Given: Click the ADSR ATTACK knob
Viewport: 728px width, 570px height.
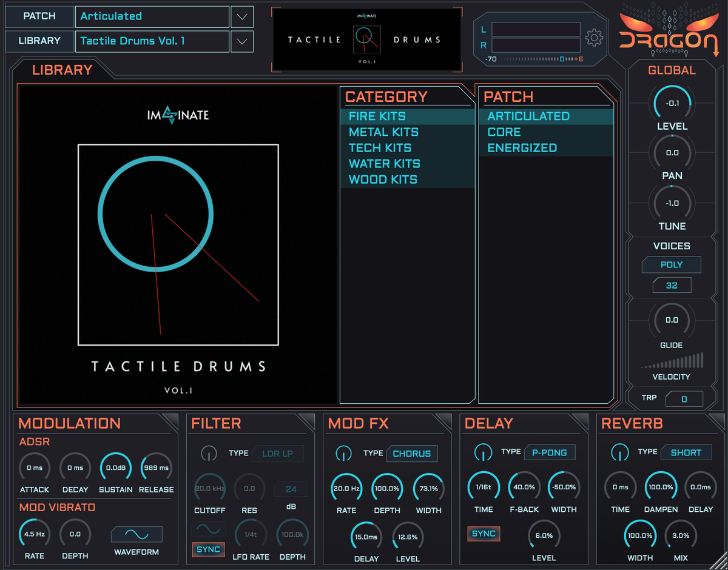Looking at the screenshot, I should click(35, 468).
